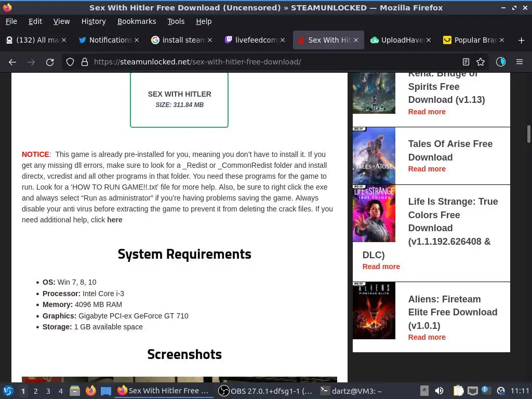Close the Notifications tab
The width and height of the screenshot is (532, 399).
[x=137, y=40]
